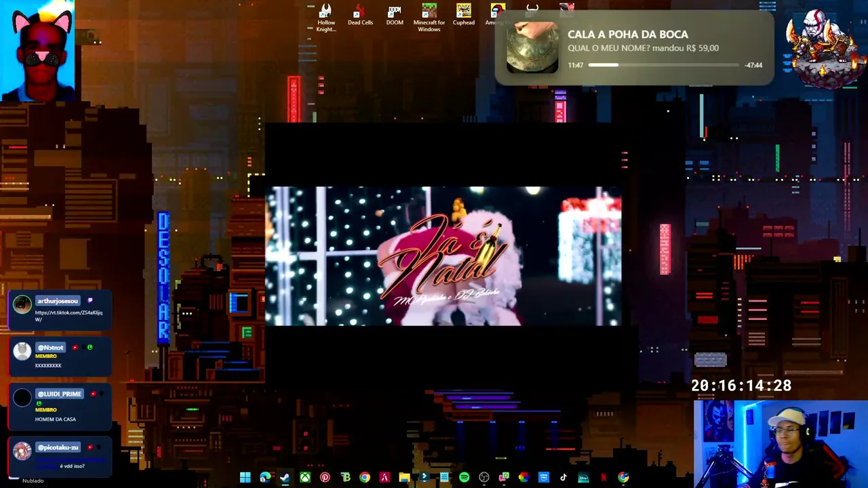Open the Xbox app in taskbar
This screenshot has height=488, width=868.
tap(305, 478)
